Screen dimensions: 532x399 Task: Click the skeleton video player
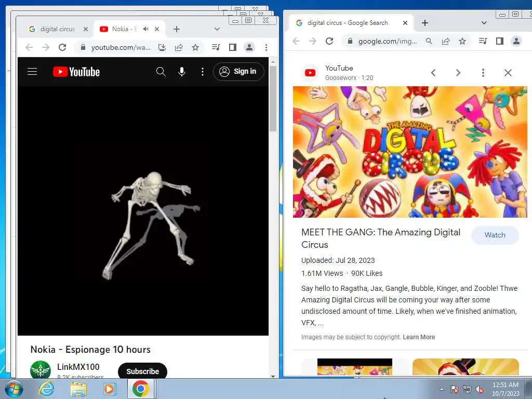coord(143,211)
